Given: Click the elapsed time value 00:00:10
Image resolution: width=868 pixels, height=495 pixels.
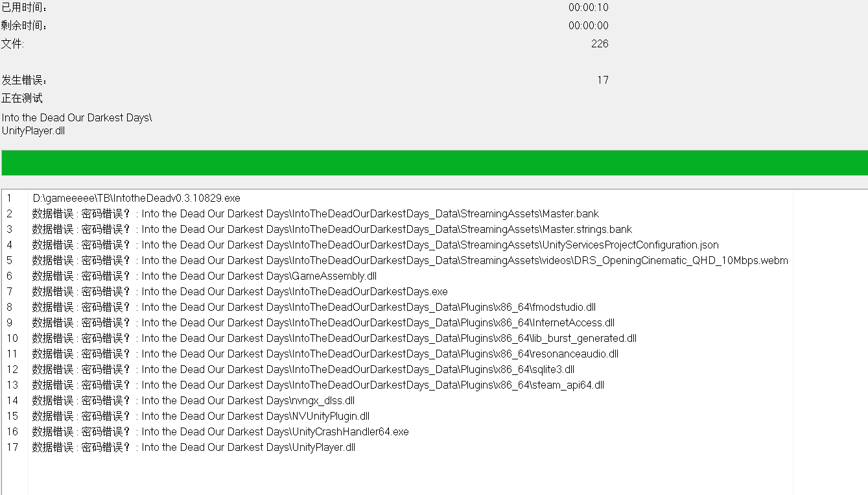Looking at the screenshot, I should [588, 8].
